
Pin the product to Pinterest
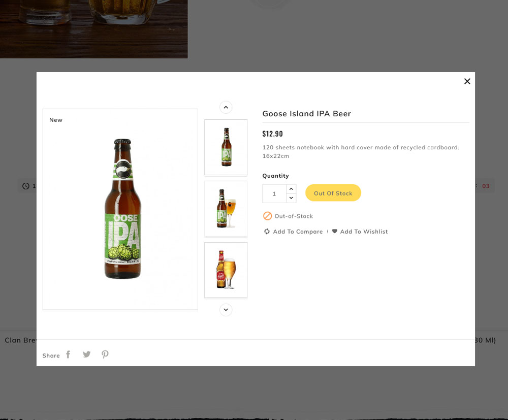(105, 354)
